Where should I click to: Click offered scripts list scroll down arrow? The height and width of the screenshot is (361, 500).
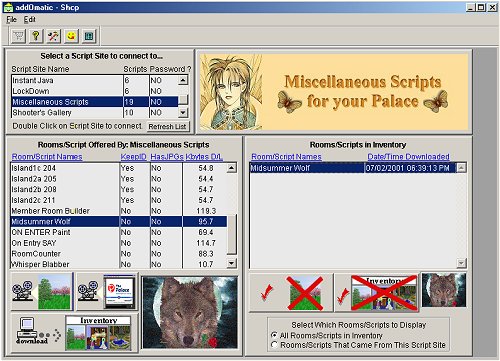coord(232,263)
